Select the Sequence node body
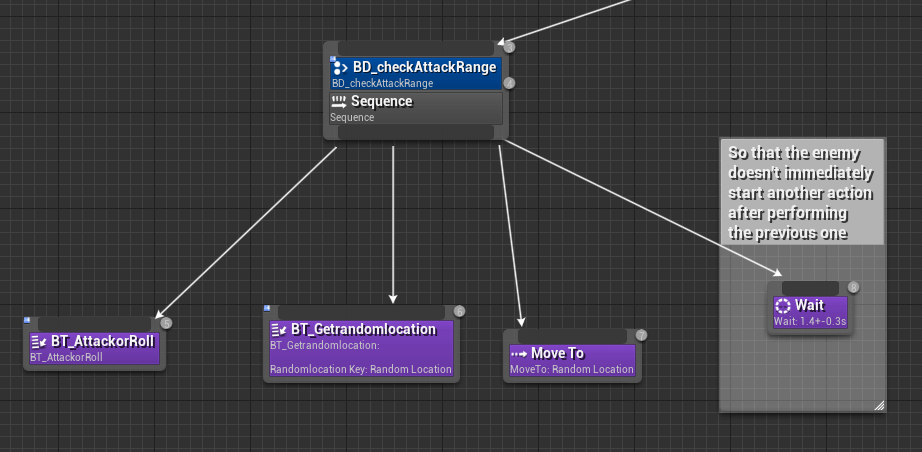This screenshot has height=452, width=922. [416, 108]
